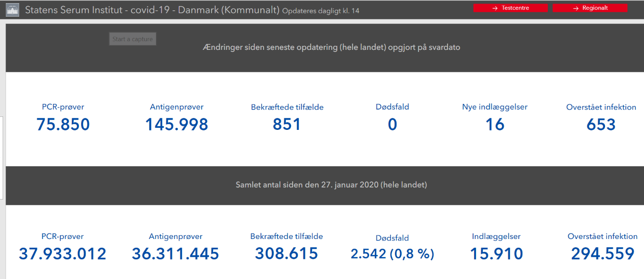Select the total Indlæggelser number 15.910
This screenshot has width=644, height=279.
[x=496, y=254]
